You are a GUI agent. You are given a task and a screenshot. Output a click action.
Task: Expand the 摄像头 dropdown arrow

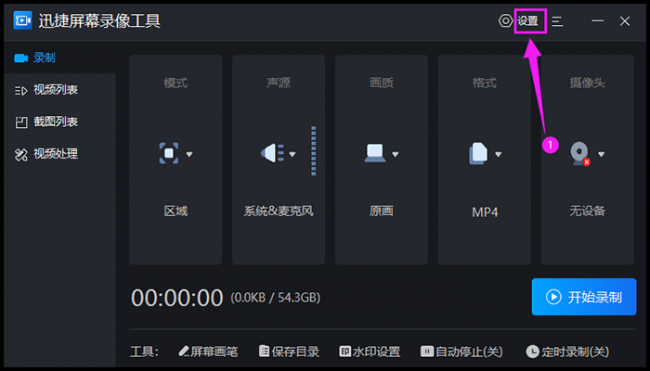601,154
